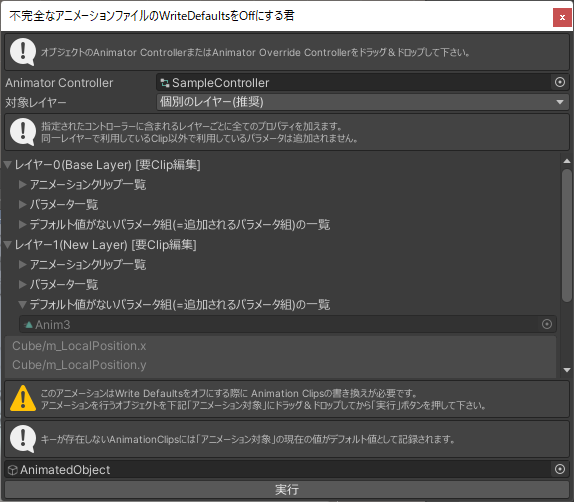
Task: Expand Base Layer デフォルト値がないパラメータ組 list
Action: (x=23, y=224)
